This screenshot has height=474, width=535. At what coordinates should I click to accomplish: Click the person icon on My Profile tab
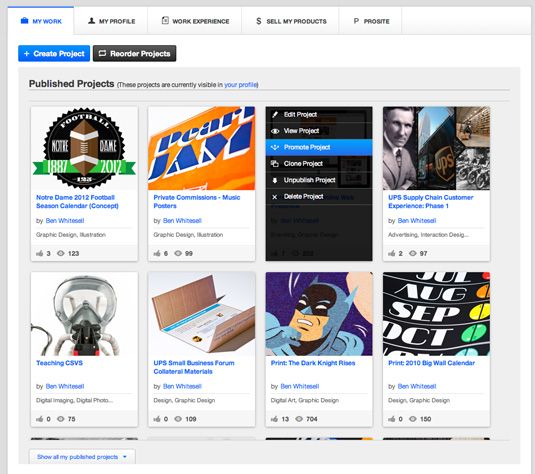point(91,21)
